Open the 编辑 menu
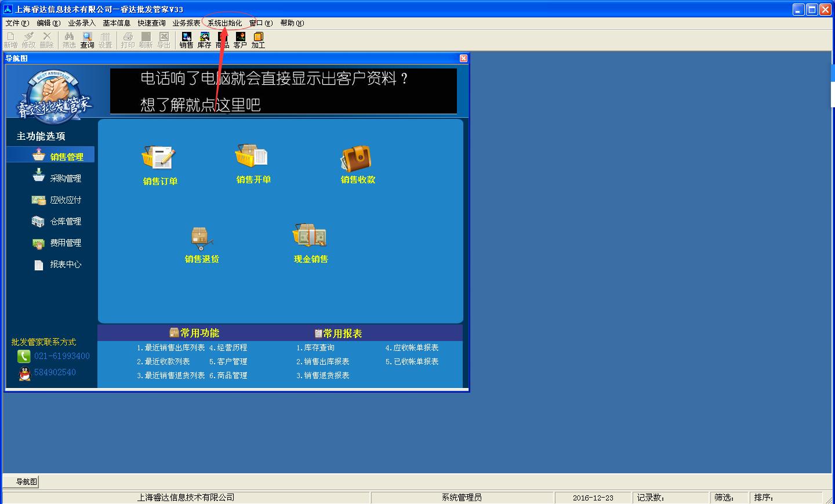The height and width of the screenshot is (504, 835). point(48,23)
